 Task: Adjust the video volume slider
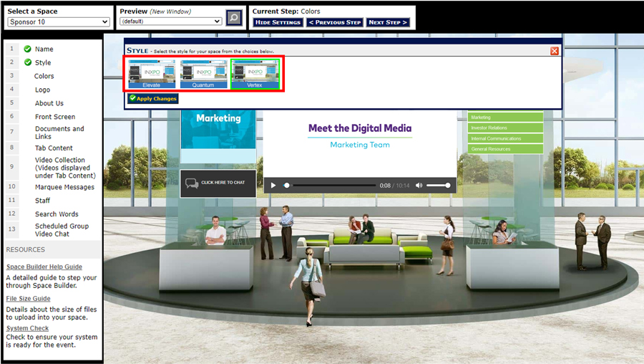coord(438,186)
